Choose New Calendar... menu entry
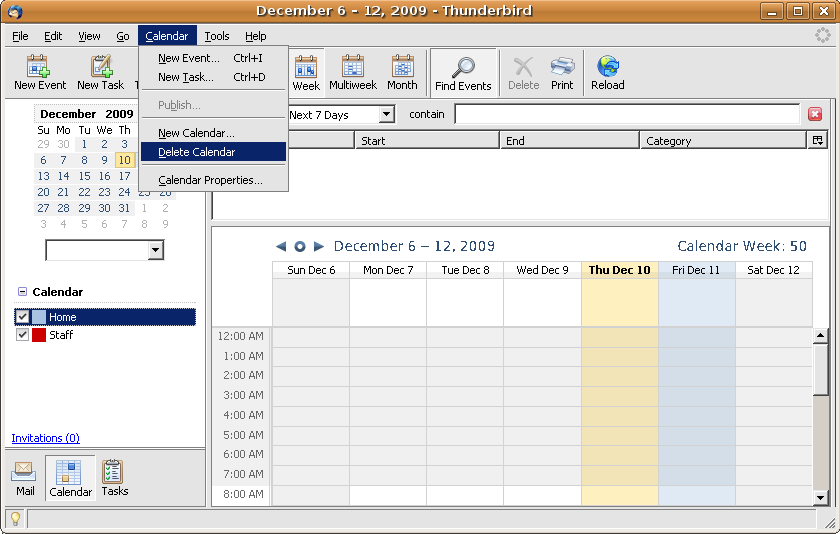Screen dimensions: 840x534 pyautogui.click(x=213, y=133)
